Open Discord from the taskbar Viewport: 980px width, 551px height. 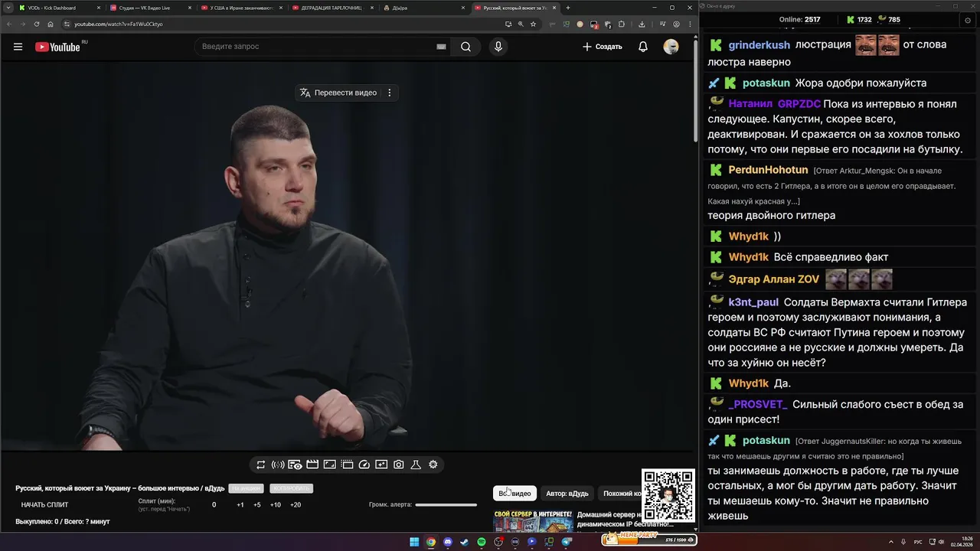tap(448, 542)
